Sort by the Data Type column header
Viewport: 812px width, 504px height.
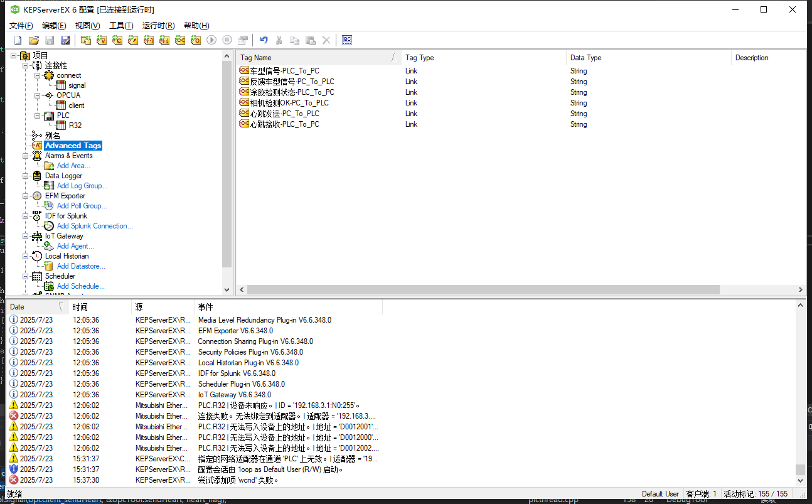coord(648,58)
